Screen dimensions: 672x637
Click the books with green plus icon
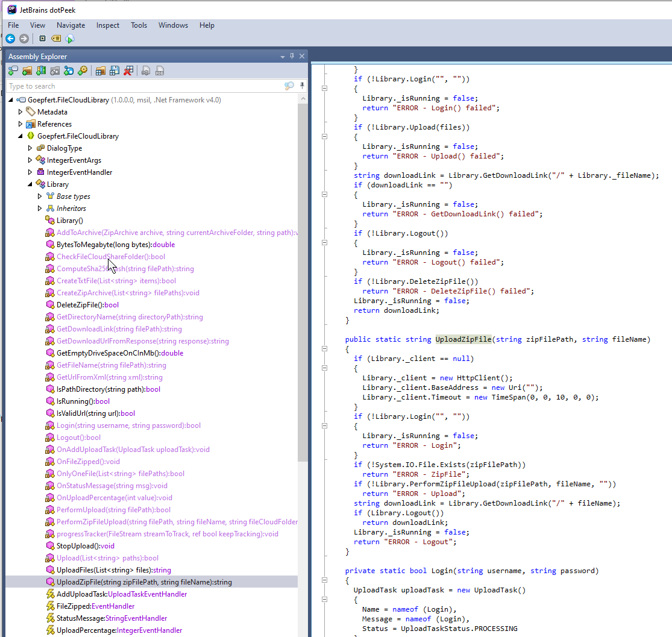pyautogui.click(x=41, y=71)
